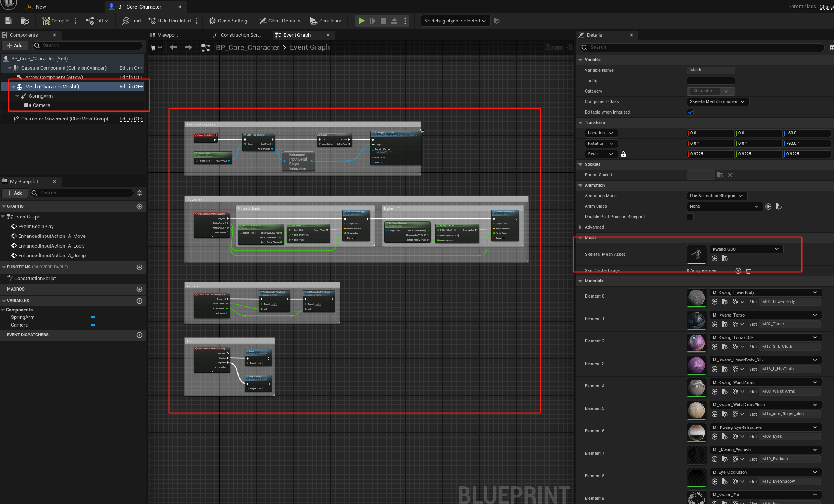Enable Disable Post Process Blueprint checkbox

point(690,217)
